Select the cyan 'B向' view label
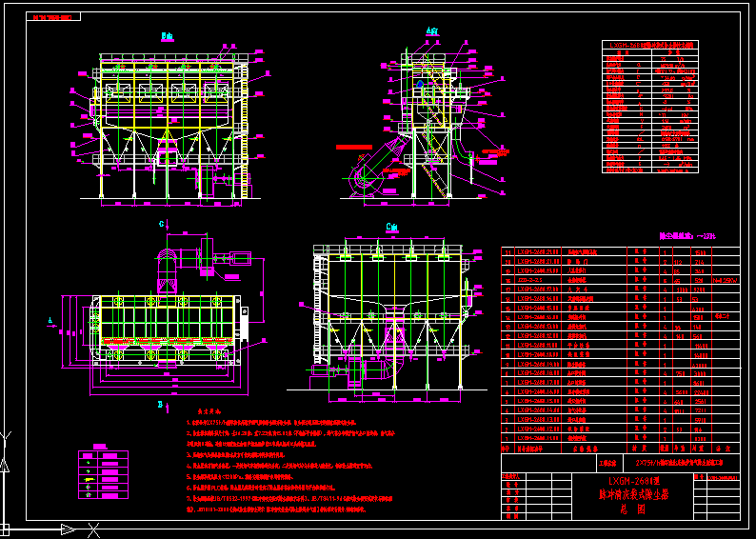This screenshot has width=756, height=539. click(x=168, y=36)
